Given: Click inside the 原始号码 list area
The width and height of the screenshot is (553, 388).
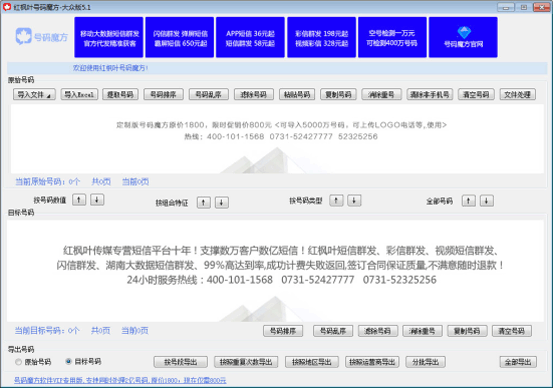Looking at the screenshot, I should [x=277, y=139].
